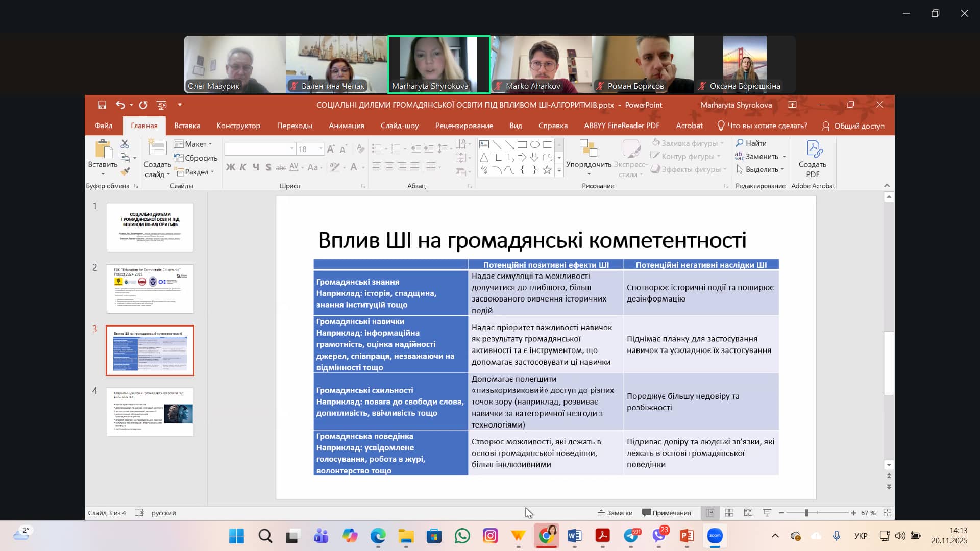Screen dimensions: 980x551
Task: Toggle italic formatting (К)
Action: point(243,167)
